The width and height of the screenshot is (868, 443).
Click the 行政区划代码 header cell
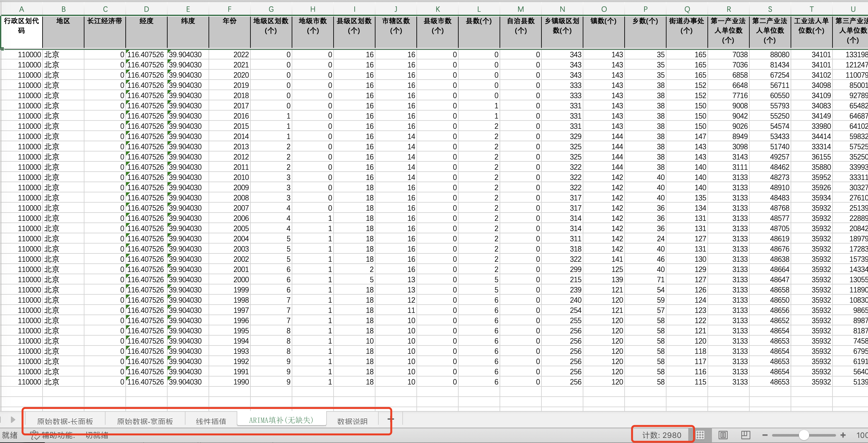point(21,31)
